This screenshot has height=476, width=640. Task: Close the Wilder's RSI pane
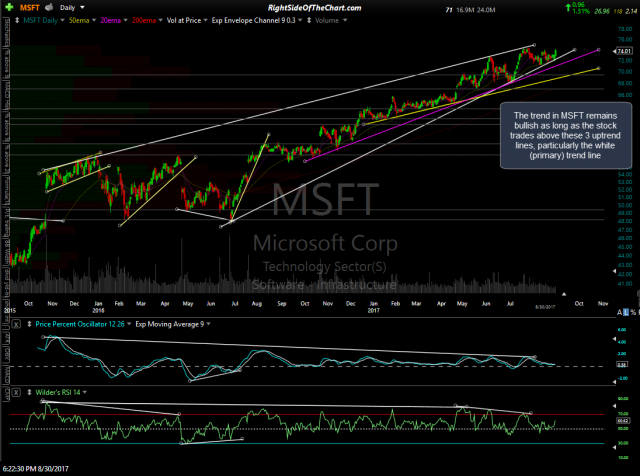(16, 392)
